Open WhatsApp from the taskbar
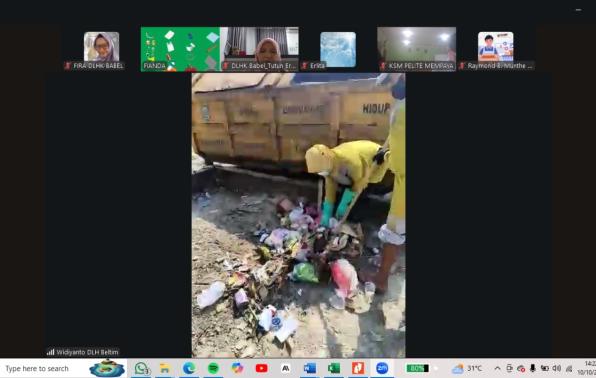Image resolution: width=596 pixels, height=378 pixels. click(x=142, y=368)
